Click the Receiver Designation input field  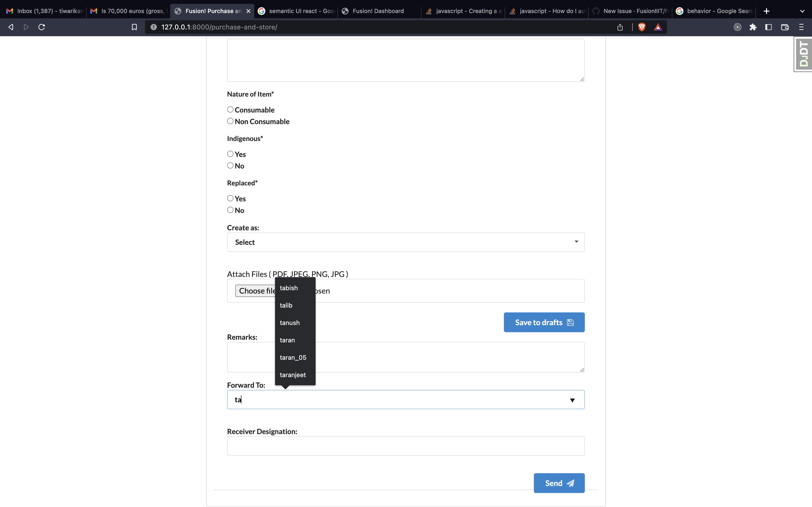(x=405, y=446)
